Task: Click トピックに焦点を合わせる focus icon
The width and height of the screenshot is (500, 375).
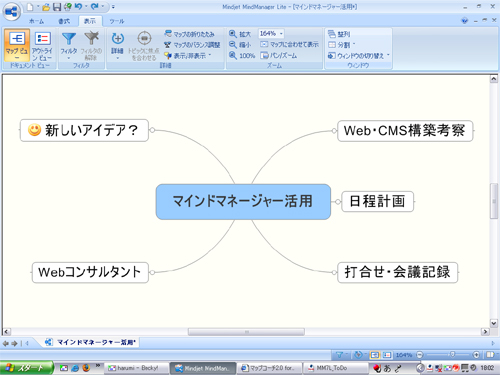Action: (x=144, y=46)
